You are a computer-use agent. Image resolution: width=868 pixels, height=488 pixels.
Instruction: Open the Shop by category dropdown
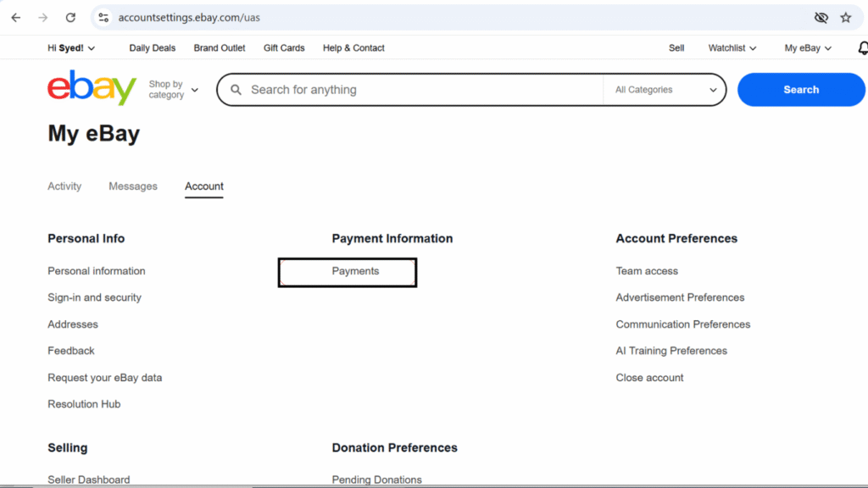coord(172,90)
